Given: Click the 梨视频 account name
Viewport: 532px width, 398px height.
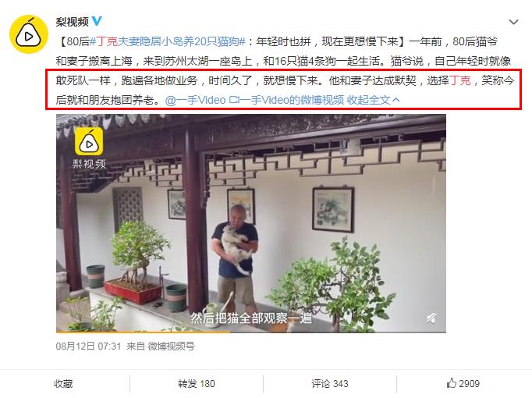Looking at the screenshot, I should (72, 22).
